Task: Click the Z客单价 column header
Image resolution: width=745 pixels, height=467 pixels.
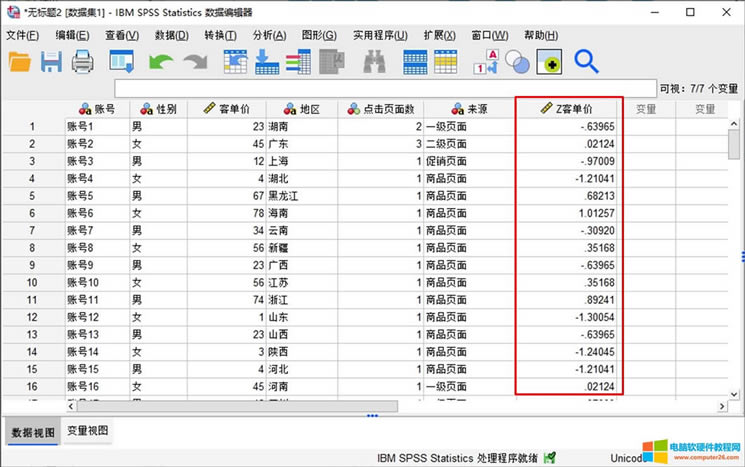Action: pos(568,108)
